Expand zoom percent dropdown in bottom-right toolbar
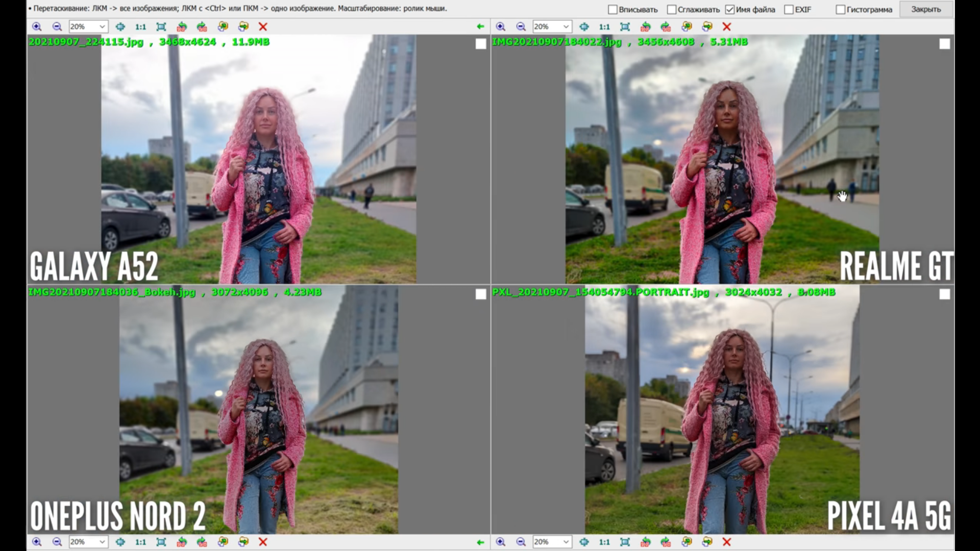This screenshot has height=551, width=980. (566, 542)
